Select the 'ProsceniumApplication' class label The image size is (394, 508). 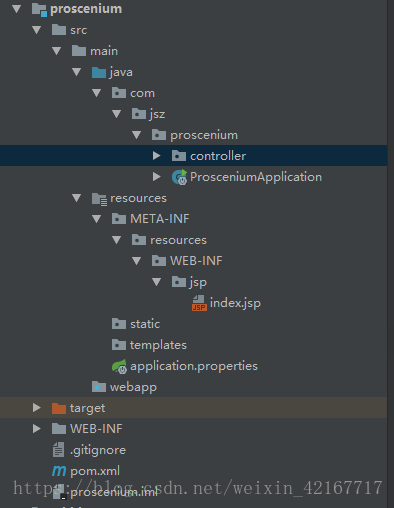(256, 177)
